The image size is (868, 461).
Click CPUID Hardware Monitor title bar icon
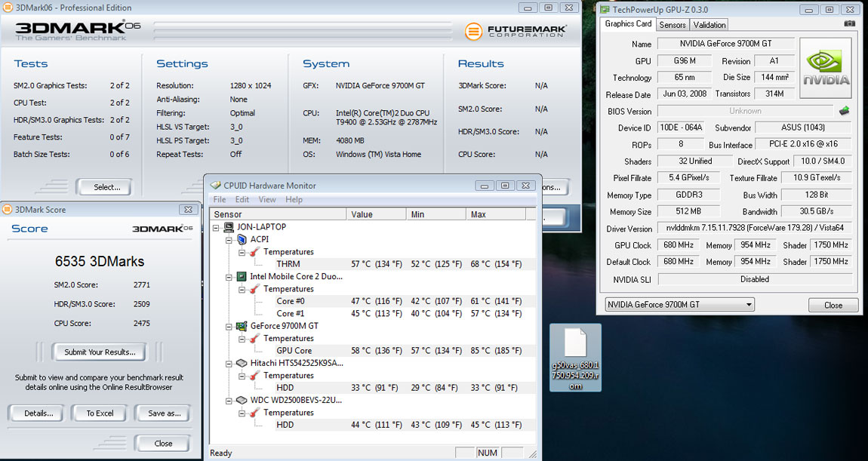(x=215, y=186)
